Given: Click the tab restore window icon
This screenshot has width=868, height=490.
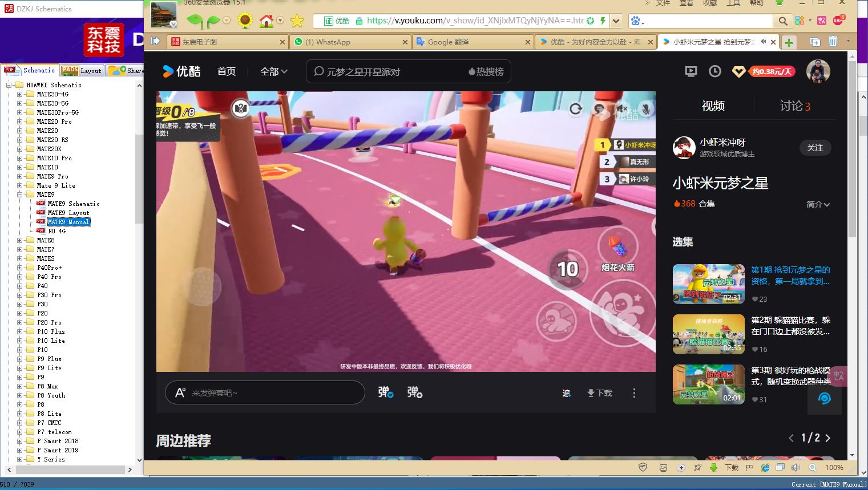Looking at the screenshot, I should pyautogui.click(x=815, y=42).
